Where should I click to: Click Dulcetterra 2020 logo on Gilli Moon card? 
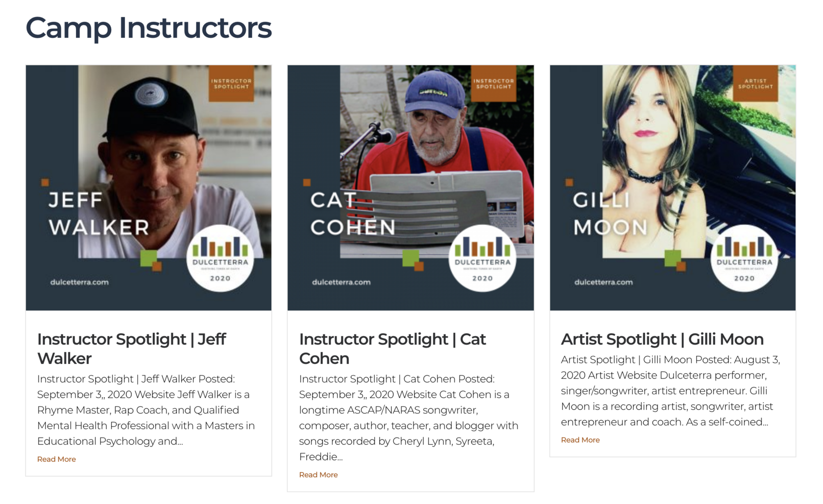(744, 258)
